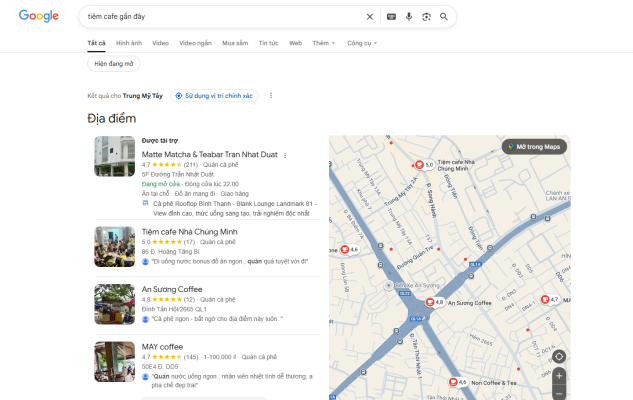Open the Google logo homepage

(38, 16)
